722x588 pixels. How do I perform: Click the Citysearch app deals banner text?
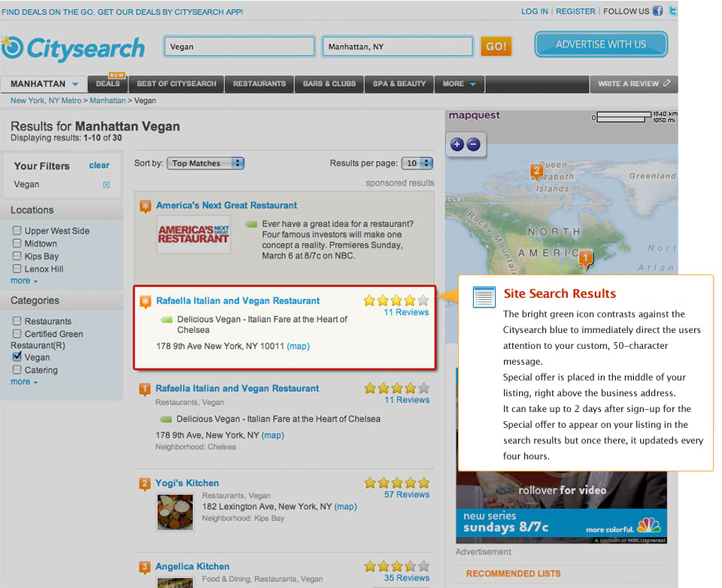[x=122, y=12]
